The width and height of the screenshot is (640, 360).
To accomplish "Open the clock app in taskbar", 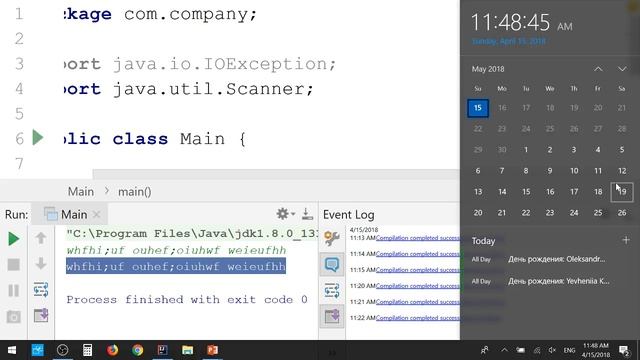I will [x=62, y=350].
